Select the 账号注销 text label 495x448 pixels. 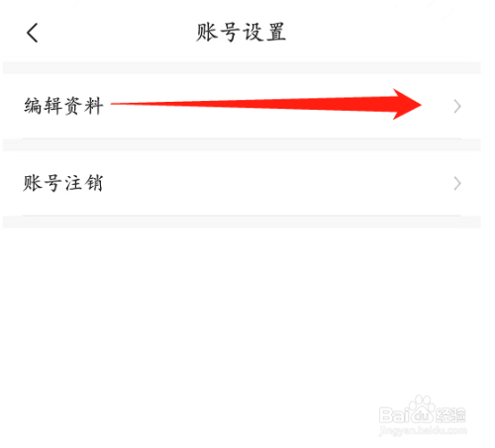click(62, 183)
